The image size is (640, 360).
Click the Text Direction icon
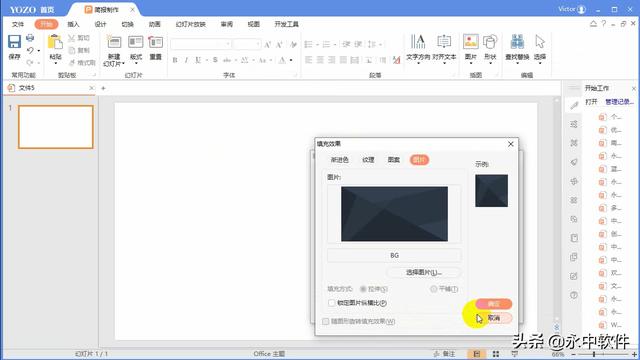(418, 42)
